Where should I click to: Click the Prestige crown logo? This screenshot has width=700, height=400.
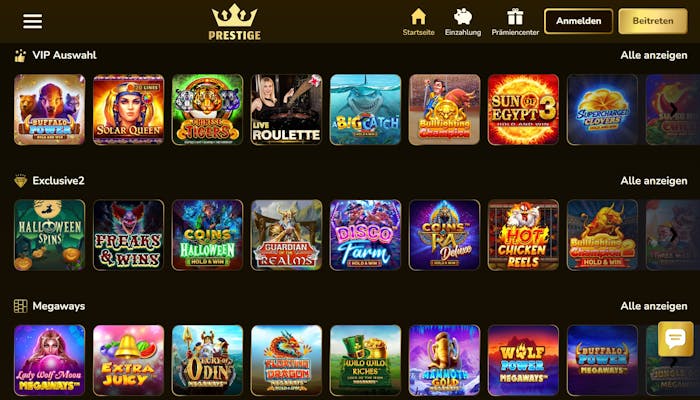point(234,21)
